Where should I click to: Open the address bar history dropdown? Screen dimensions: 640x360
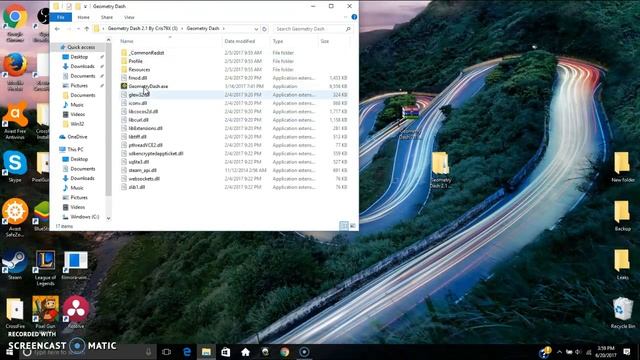click(x=256, y=29)
